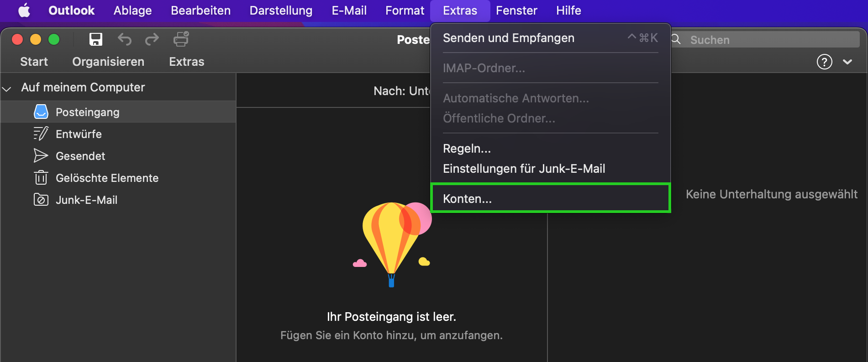
Task: Open the Darstellung menu
Action: point(281,10)
